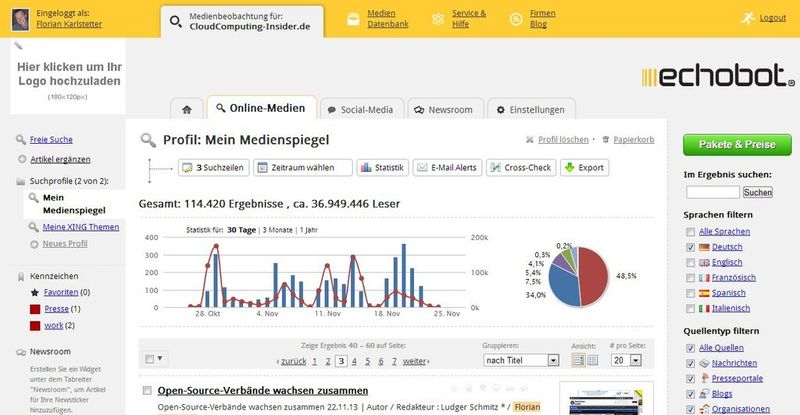Click the folder icon beside Suchprofile
The image size is (800, 415).
click(x=21, y=181)
